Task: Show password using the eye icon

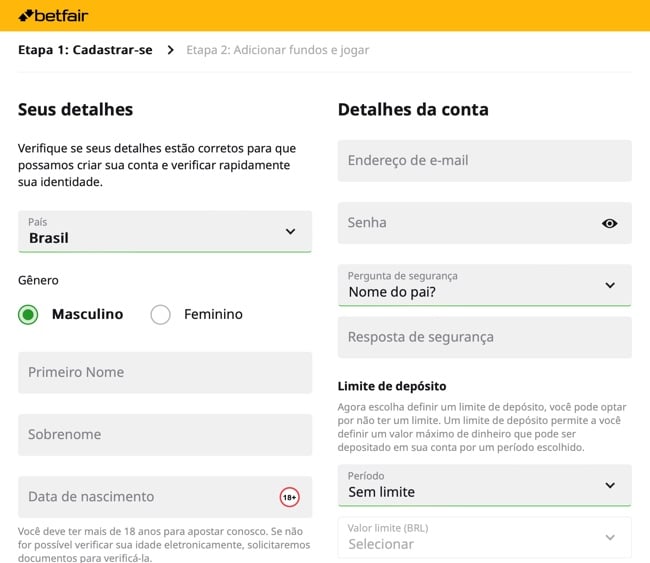Action: [x=609, y=223]
